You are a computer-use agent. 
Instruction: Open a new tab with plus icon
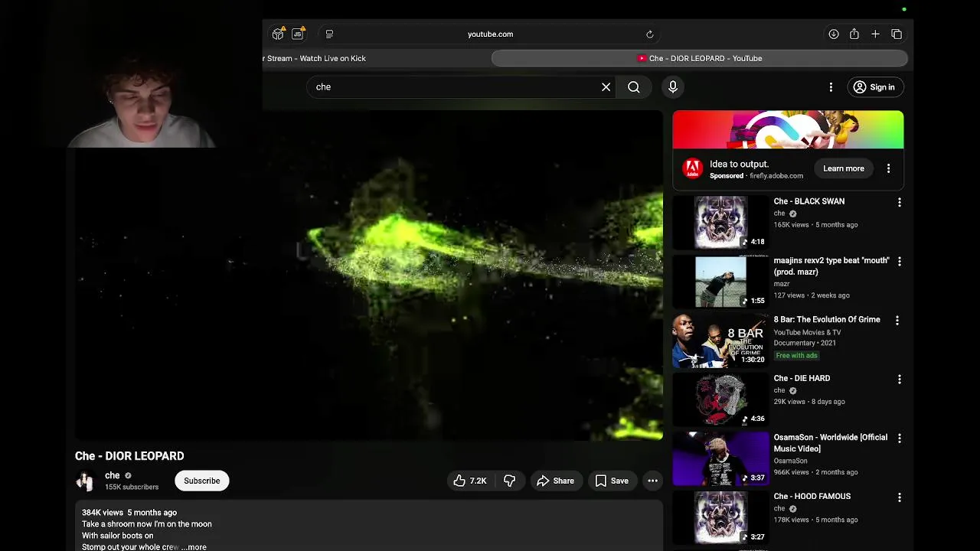tap(875, 34)
